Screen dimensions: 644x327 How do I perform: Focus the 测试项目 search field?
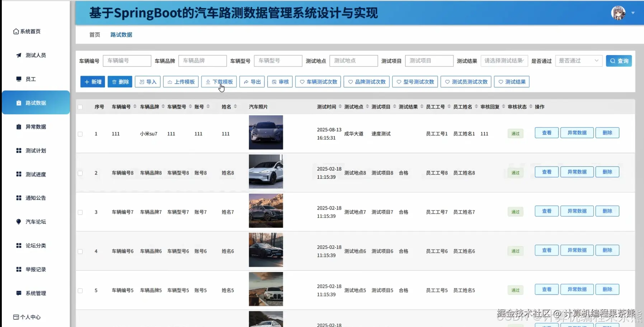coord(429,61)
